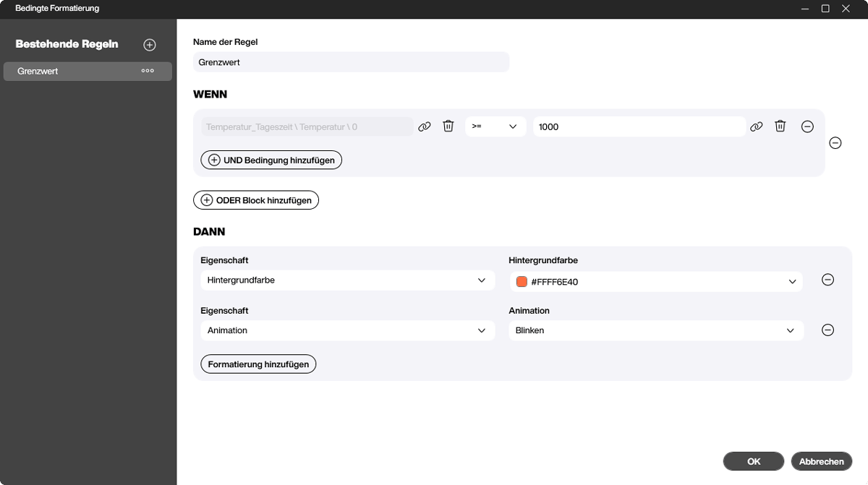Remove the 1000 value via its trash icon
The height and width of the screenshot is (485, 868).
pyautogui.click(x=780, y=126)
